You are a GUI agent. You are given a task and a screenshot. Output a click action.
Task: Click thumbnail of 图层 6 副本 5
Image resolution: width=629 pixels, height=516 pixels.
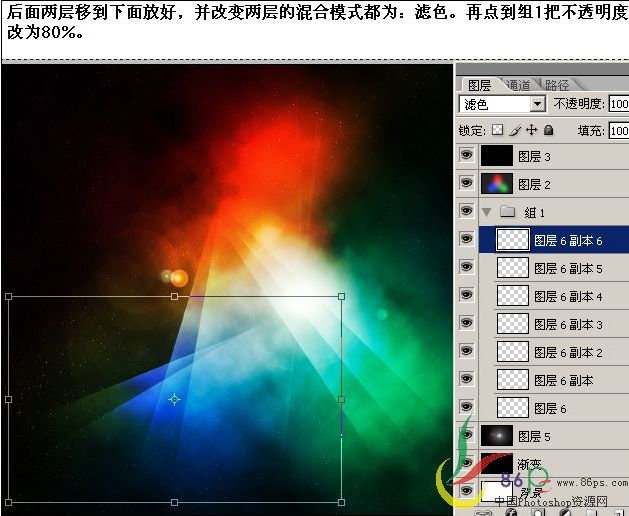coord(513,267)
